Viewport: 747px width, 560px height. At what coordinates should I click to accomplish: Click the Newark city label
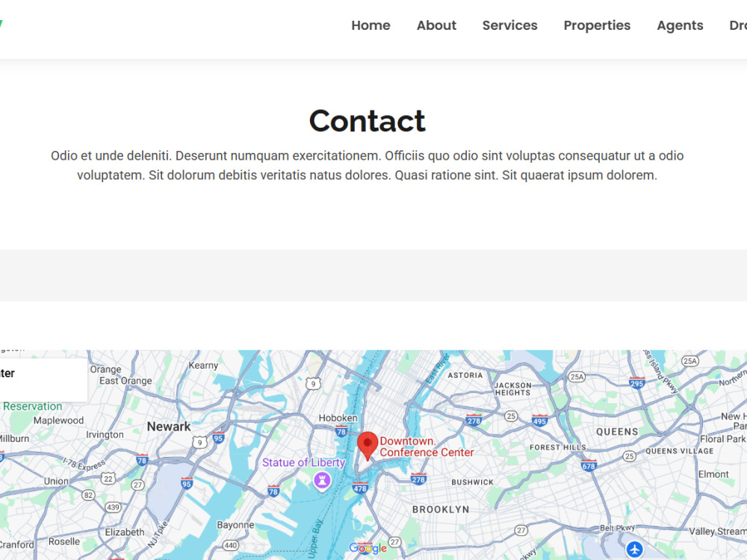point(169,426)
